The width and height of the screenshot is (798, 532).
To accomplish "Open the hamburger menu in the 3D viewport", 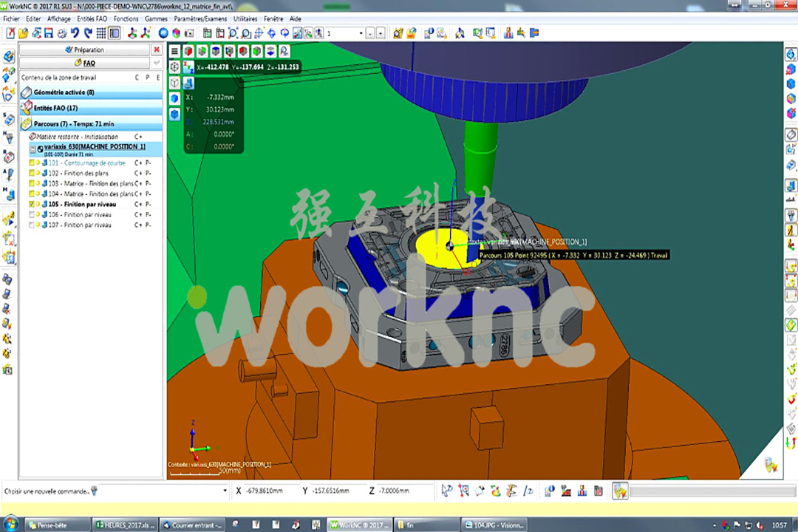I will 174,51.
